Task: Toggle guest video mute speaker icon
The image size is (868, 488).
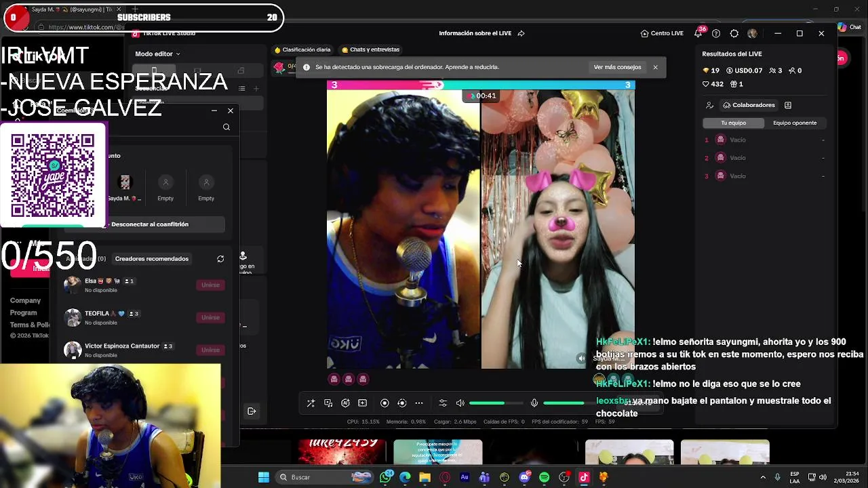Action: tap(581, 359)
